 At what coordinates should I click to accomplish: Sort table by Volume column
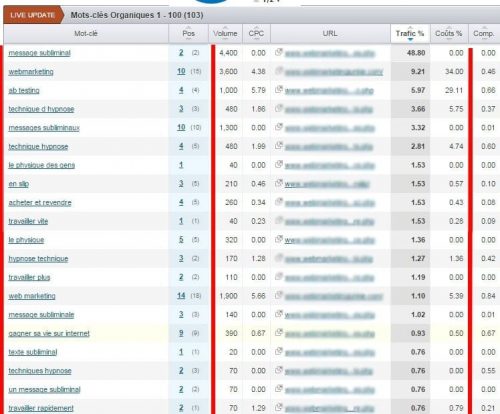(x=225, y=34)
